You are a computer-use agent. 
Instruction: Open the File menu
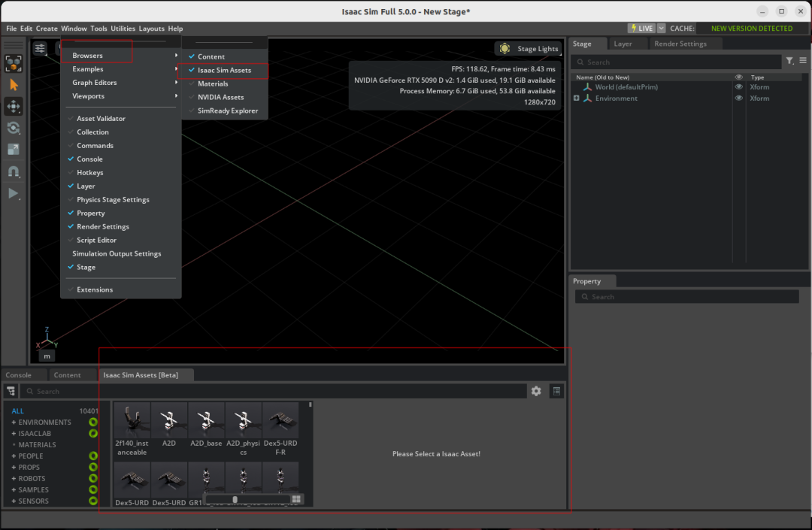(11, 29)
